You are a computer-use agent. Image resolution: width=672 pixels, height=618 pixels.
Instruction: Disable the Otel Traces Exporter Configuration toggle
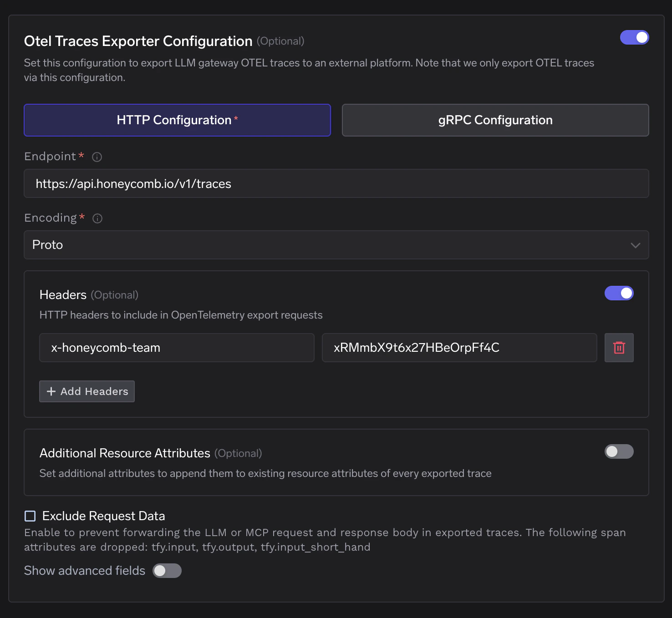click(x=635, y=37)
